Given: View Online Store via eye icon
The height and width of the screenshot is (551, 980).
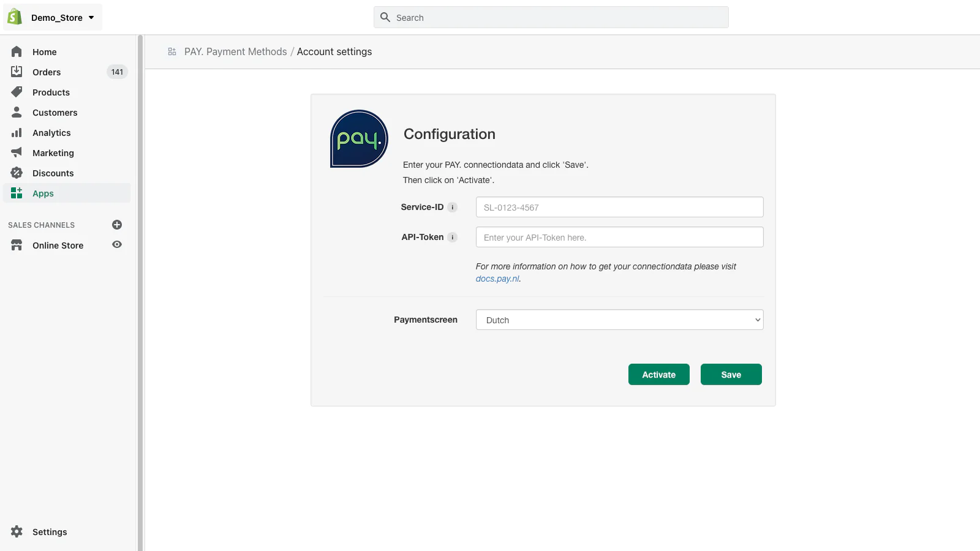Looking at the screenshot, I should point(117,245).
